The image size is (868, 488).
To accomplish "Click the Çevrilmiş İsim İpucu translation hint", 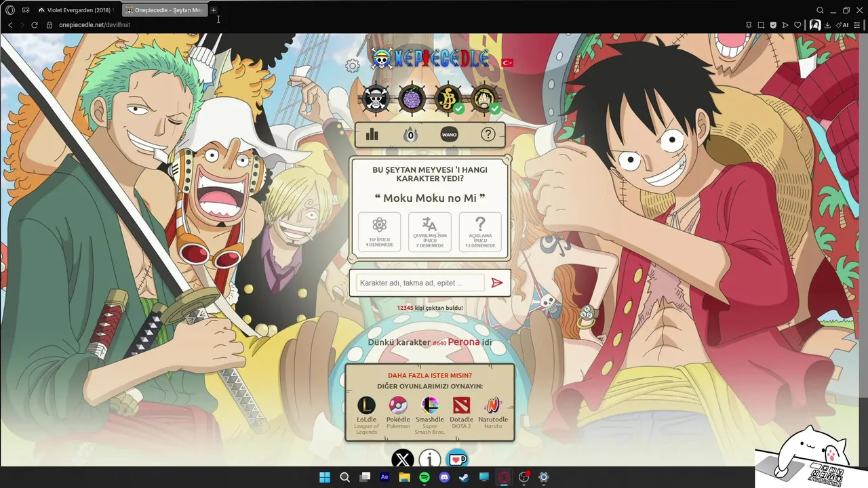I will point(430,232).
